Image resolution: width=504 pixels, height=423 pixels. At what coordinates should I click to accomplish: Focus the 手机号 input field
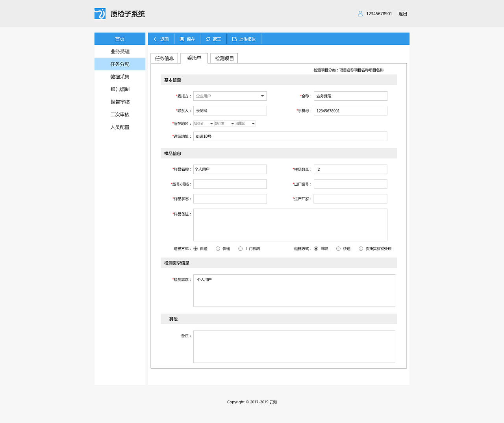[x=350, y=111]
